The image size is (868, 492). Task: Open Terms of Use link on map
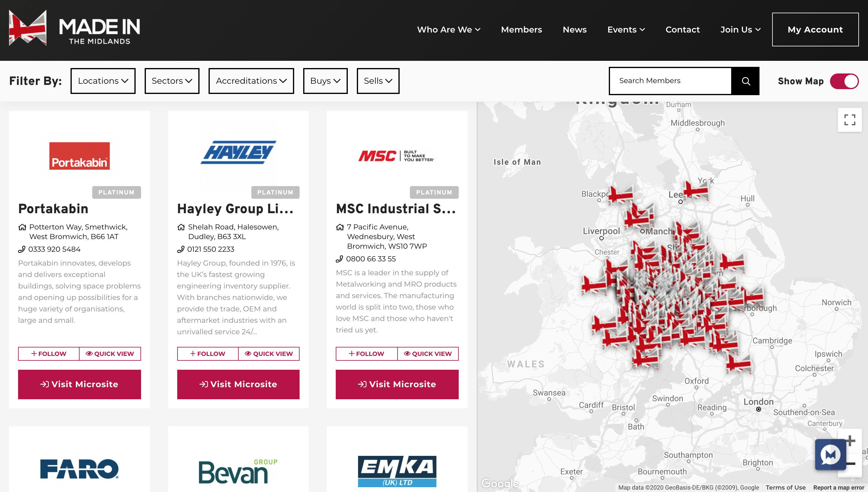(785, 487)
